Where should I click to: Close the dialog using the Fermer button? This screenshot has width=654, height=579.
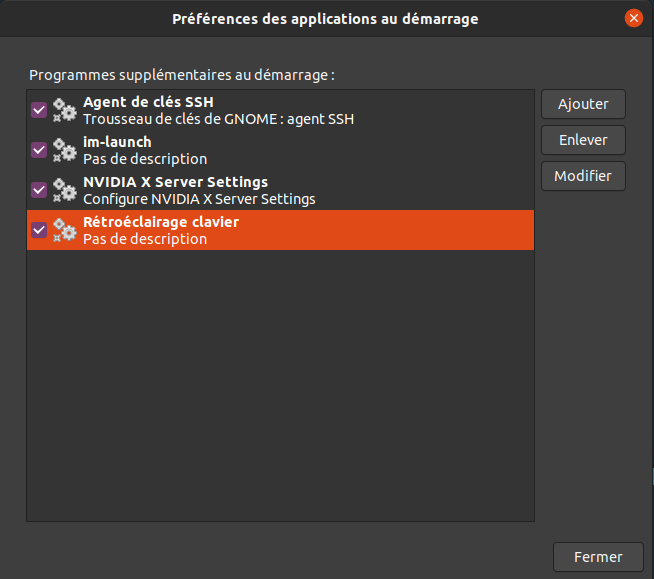(598, 557)
